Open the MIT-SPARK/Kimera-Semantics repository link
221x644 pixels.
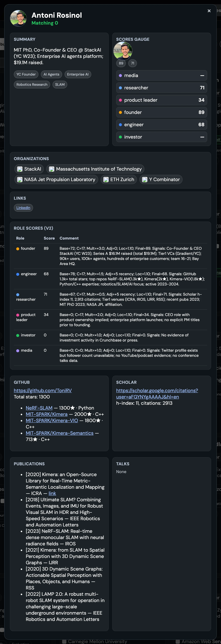(60, 433)
